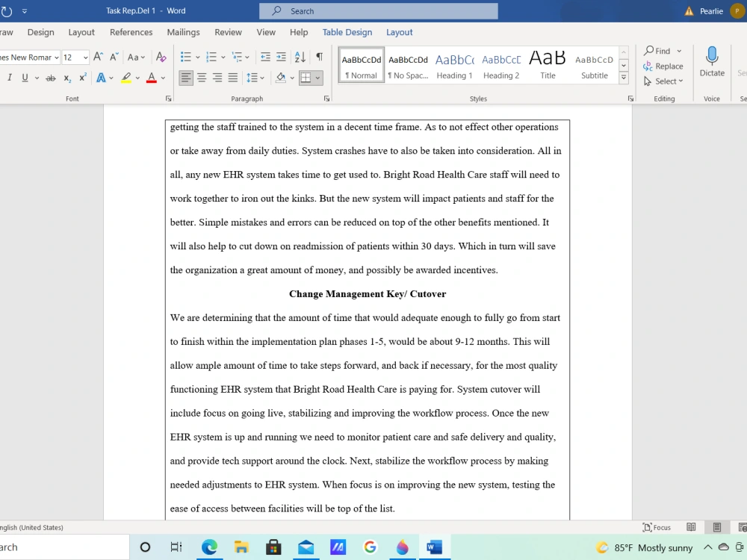
Task: Open File Explorer from taskbar
Action: (241, 547)
